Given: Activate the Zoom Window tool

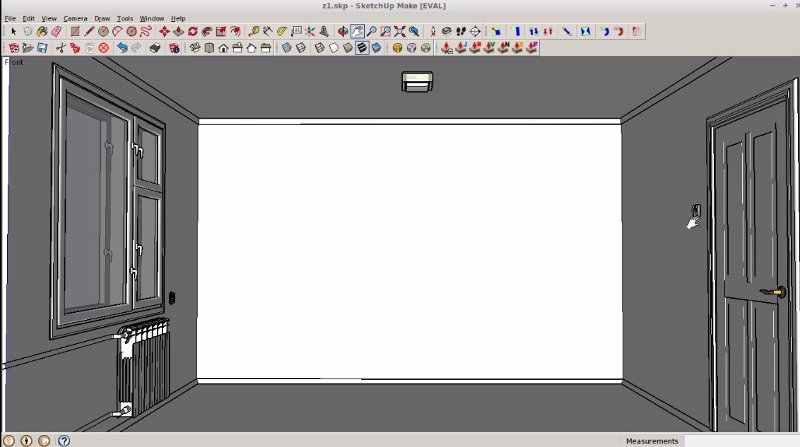Looking at the screenshot, I should (386, 32).
